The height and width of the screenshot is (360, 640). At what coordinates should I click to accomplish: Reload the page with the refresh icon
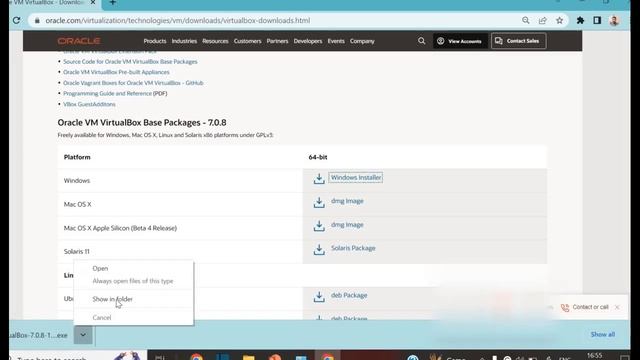(16, 20)
